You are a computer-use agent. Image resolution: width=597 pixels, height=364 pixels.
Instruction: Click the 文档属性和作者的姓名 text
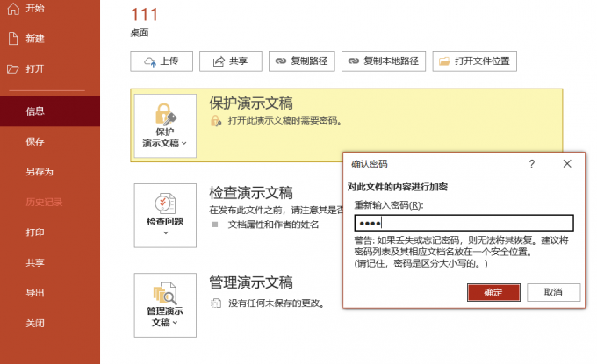tap(273, 225)
